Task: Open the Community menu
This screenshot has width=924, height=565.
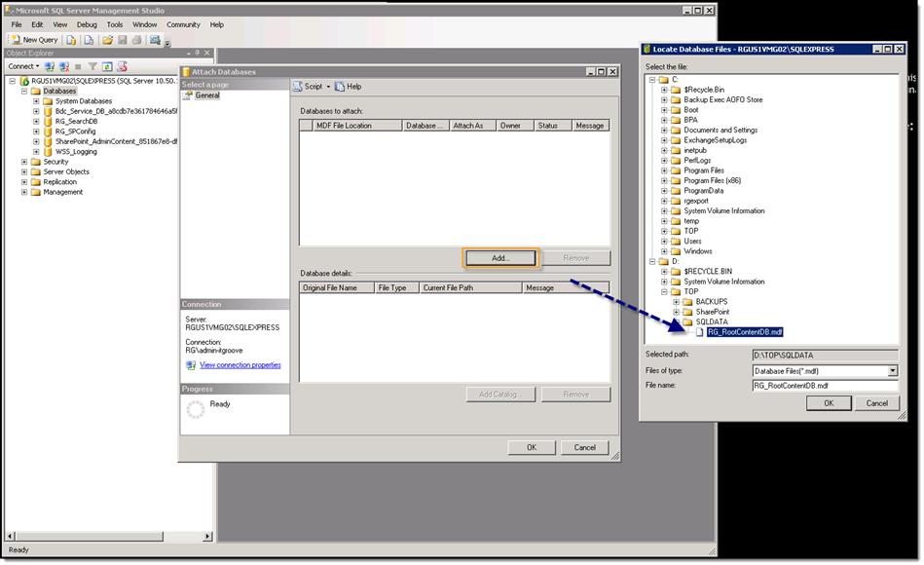Action: click(x=183, y=24)
